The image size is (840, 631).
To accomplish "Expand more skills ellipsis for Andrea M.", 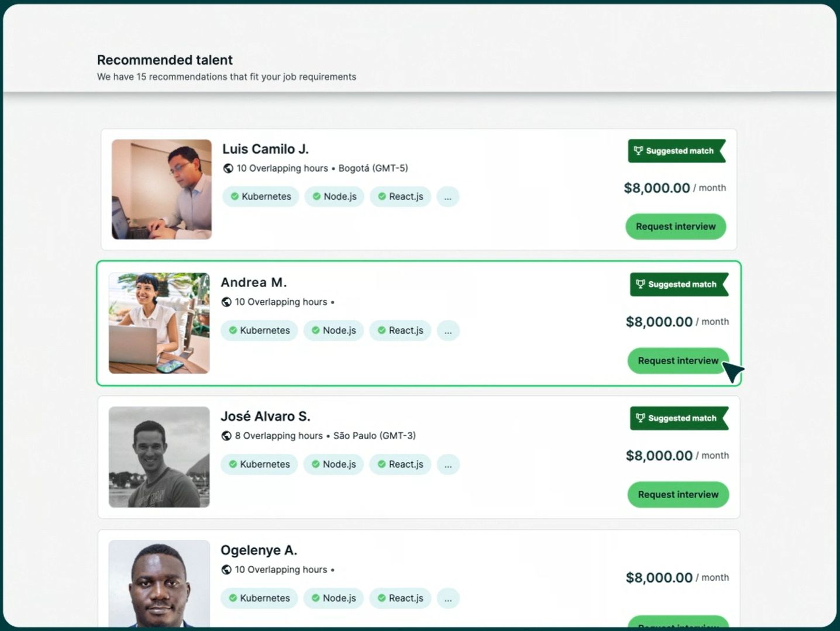I will pyautogui.click(x=448, y=330).
